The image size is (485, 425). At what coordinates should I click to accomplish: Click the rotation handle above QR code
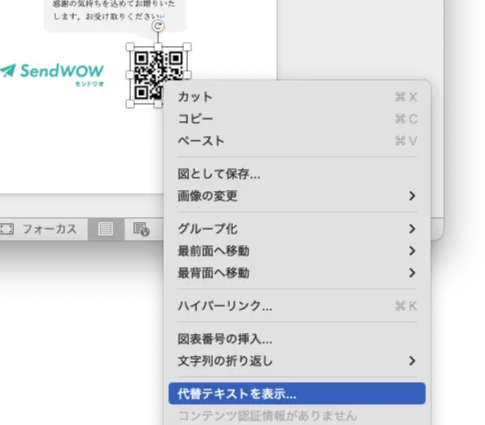(x=158, y=26)
